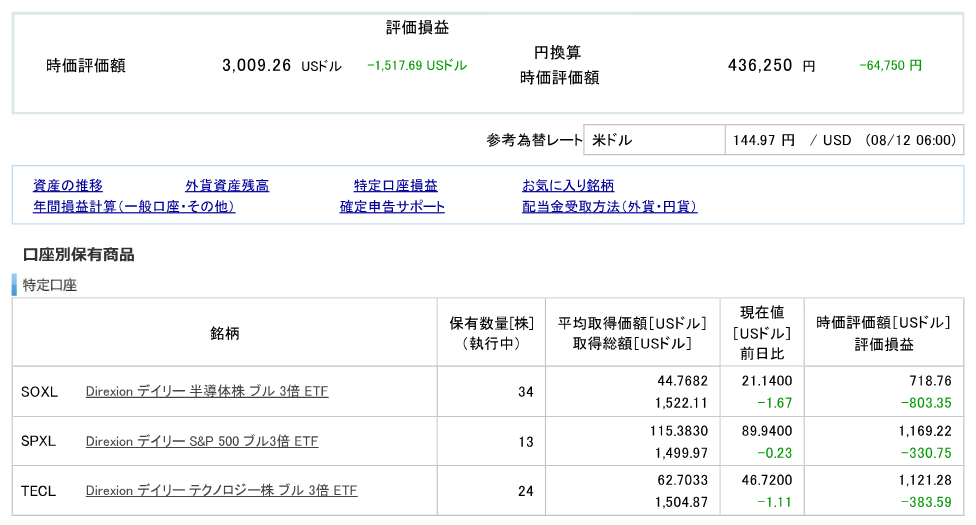Click the 436,250 円 valuation amount
This screenshot has width=976, height=525.
point(771,65)
